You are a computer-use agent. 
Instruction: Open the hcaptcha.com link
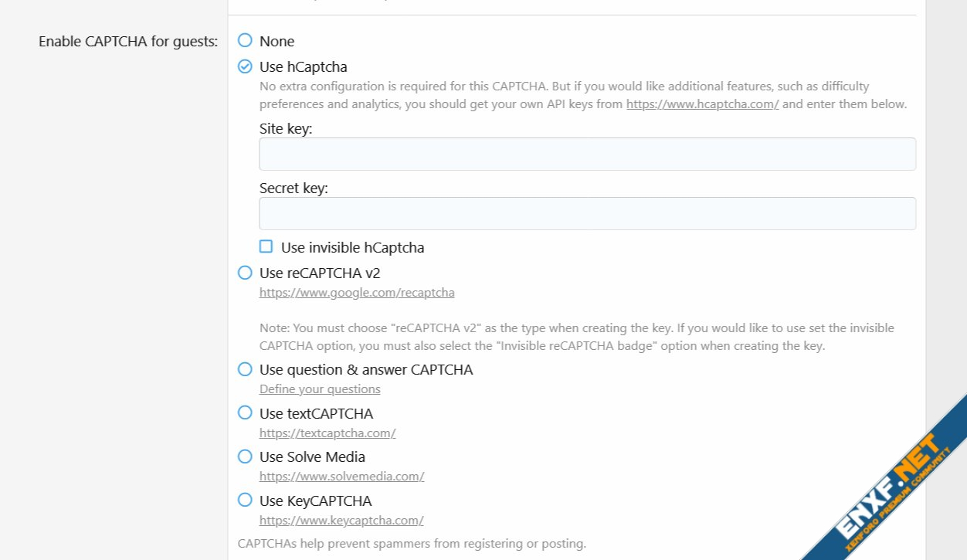(702, 104)
